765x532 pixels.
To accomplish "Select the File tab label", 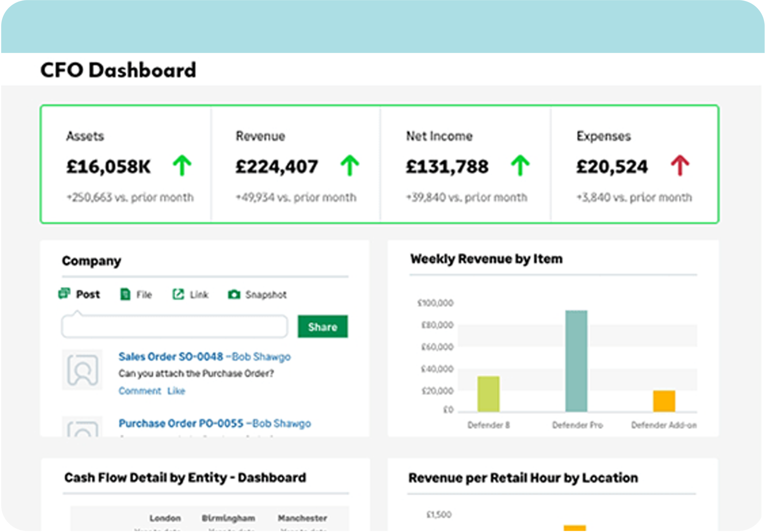I will pos(144,295).
